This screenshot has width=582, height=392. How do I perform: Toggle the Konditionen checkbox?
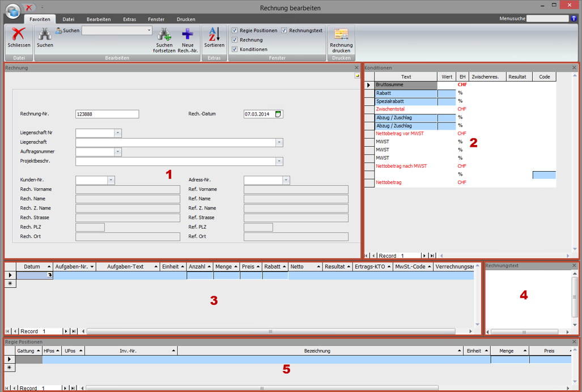coord(235,49)
